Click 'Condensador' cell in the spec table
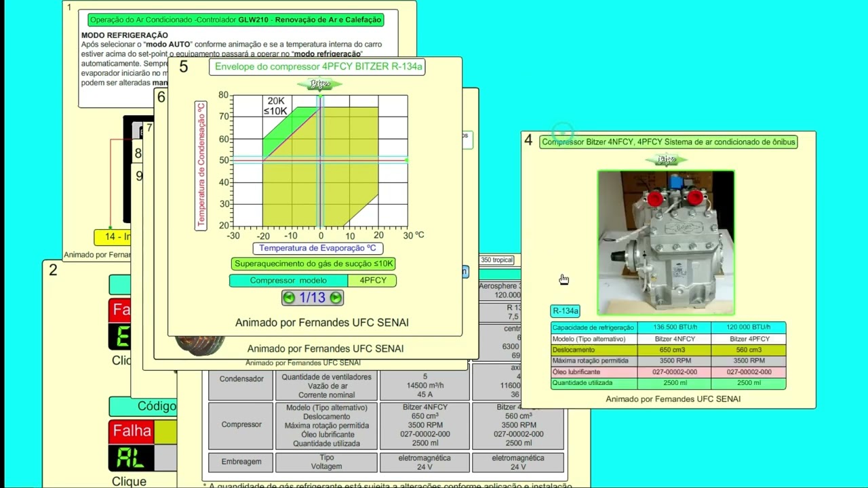 point(241,379)
